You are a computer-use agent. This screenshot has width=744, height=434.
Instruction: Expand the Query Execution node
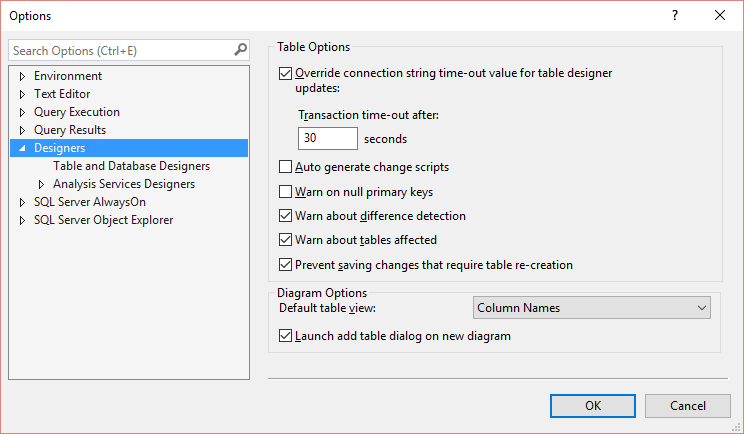click(23, 112)
